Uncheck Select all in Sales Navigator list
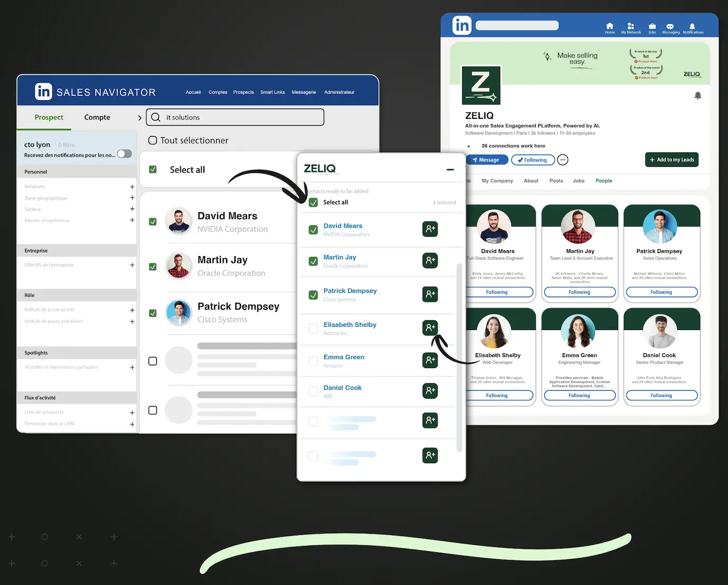 pyautogui.click(x=153, y=169)
